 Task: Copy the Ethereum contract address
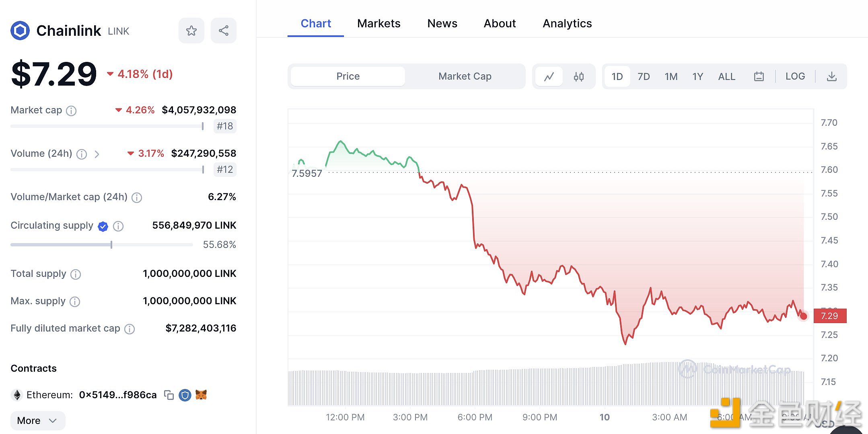169,395
